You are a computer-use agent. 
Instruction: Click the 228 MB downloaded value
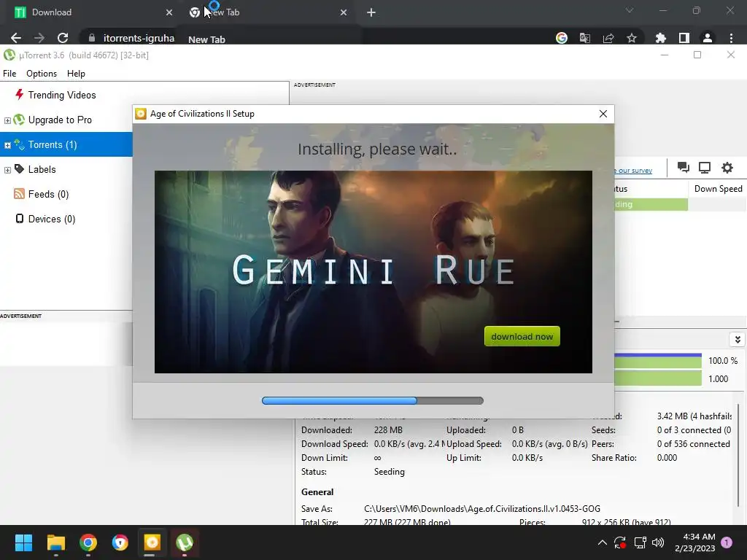point(388,430)
